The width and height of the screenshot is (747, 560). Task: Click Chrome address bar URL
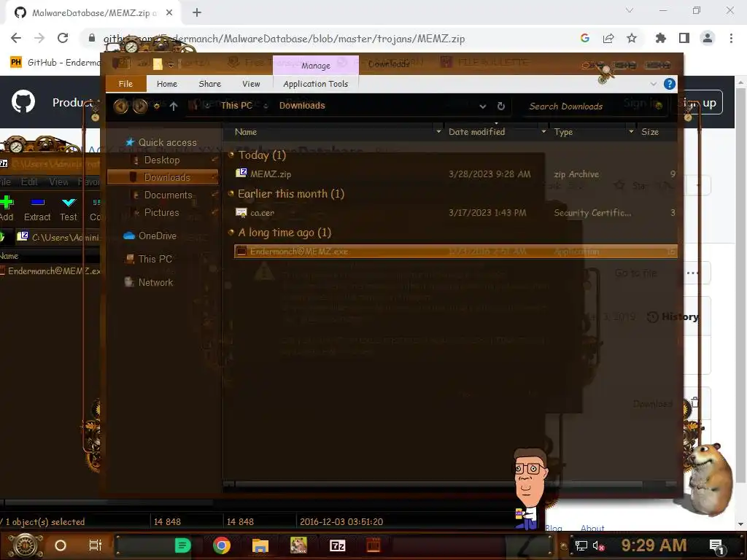tap(284, 39)
